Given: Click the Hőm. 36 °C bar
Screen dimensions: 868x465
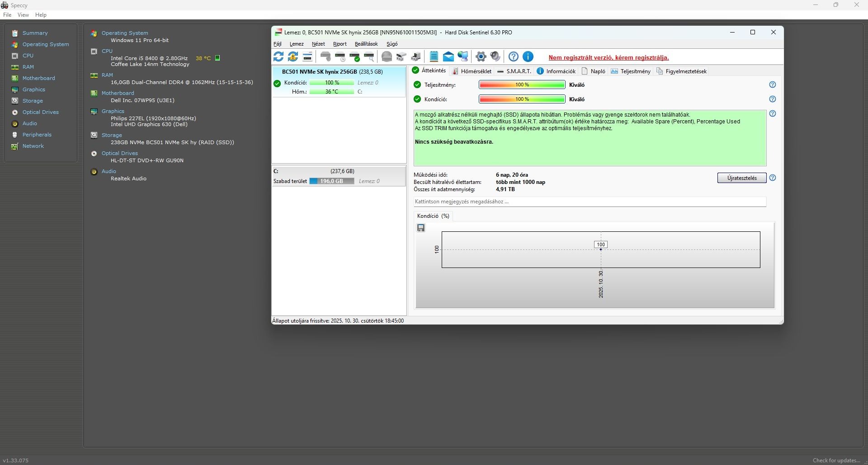Looking at the screenshot, I should [x=332, y=92].
